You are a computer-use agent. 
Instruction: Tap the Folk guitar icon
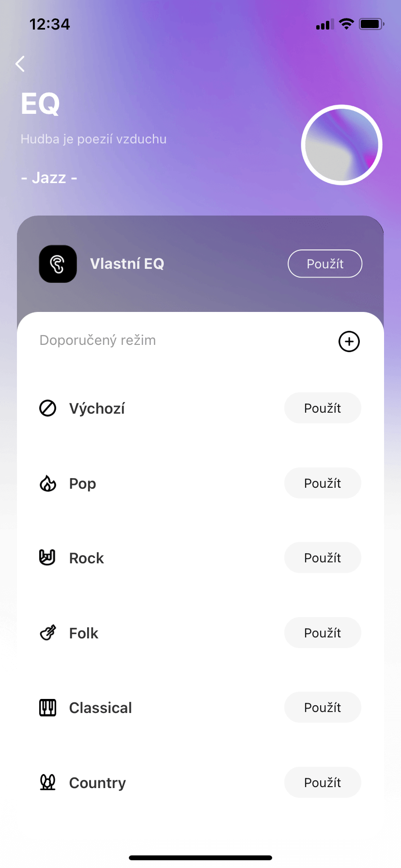coord(47,633)
